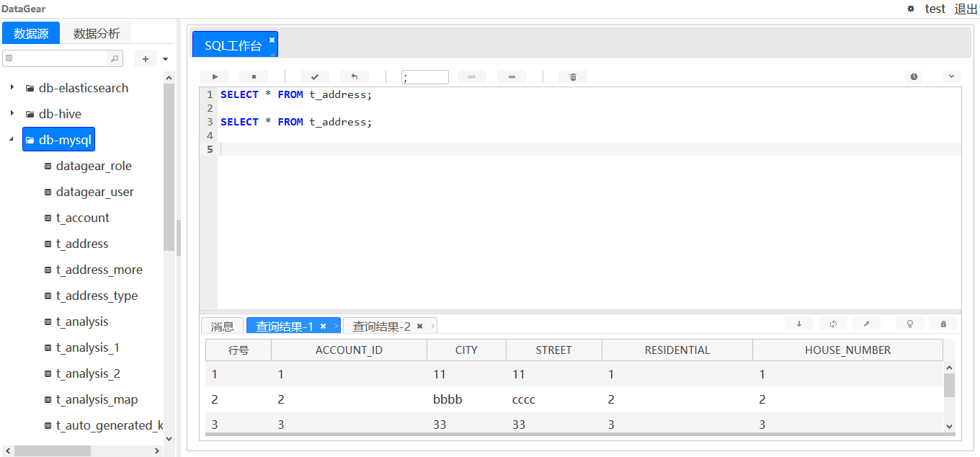This screenshot has width=980, height=457.
Task: Click the test user name link
Action: point(935,9)
